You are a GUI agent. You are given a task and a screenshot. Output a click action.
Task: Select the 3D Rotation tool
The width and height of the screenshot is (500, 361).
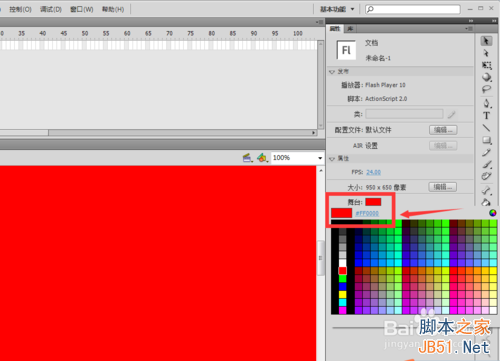(487, 77)
